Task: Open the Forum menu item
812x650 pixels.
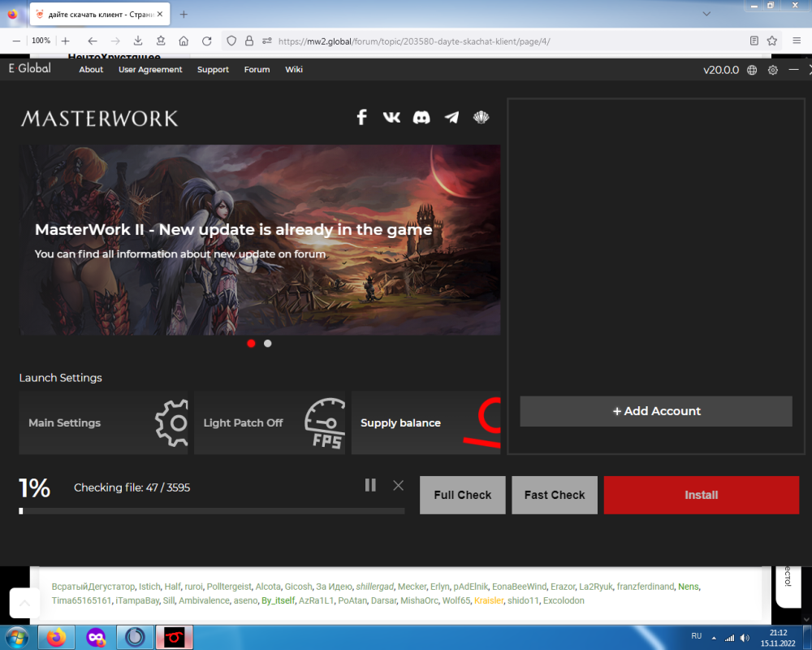Action: click(257, 70)
